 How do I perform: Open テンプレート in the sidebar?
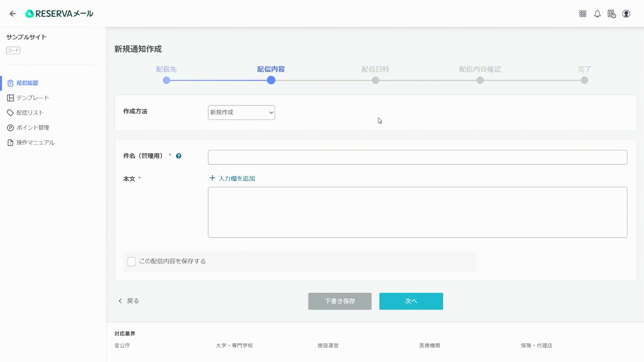coord(33,98)
